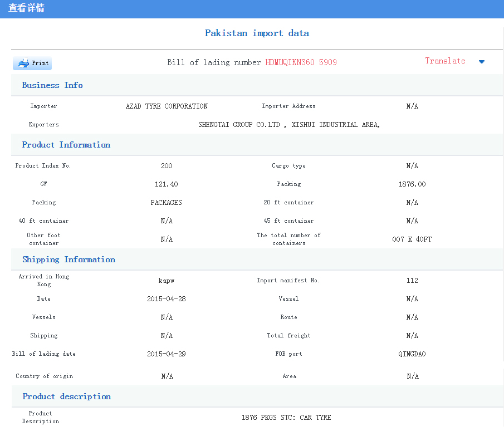504x436 pixels.
Task: Select Product Index No. value 200
Action: 167,166
